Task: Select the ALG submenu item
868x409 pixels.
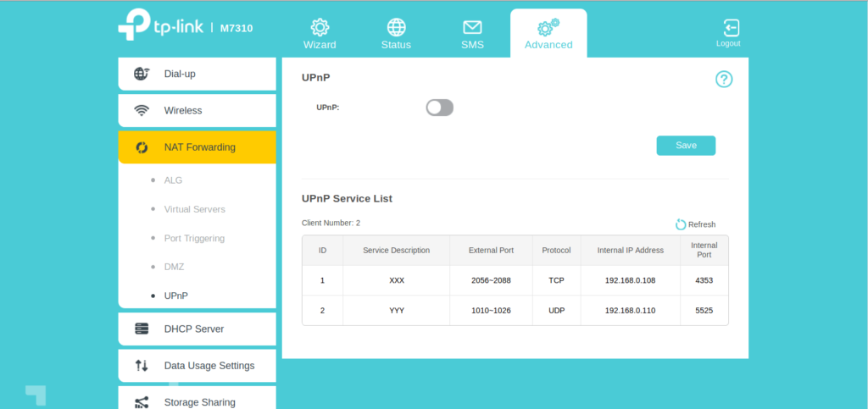Action: (x=173, y=180)
